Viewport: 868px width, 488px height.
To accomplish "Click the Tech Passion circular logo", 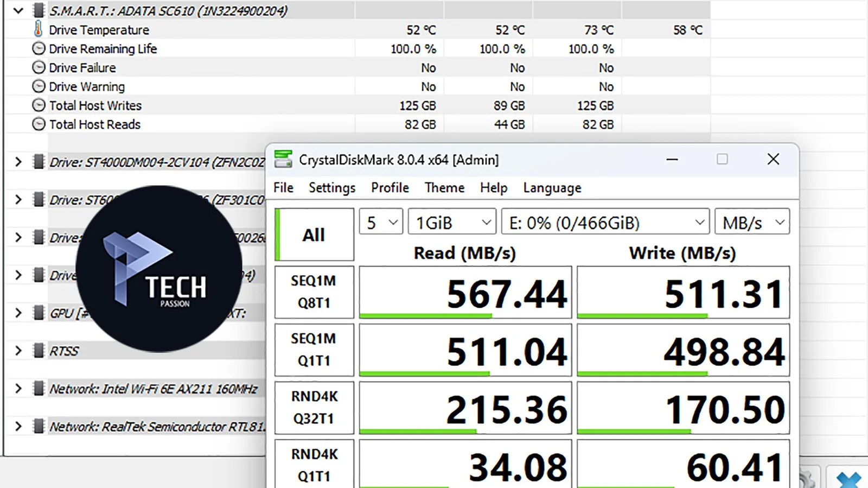I will (x=159, y=269).
